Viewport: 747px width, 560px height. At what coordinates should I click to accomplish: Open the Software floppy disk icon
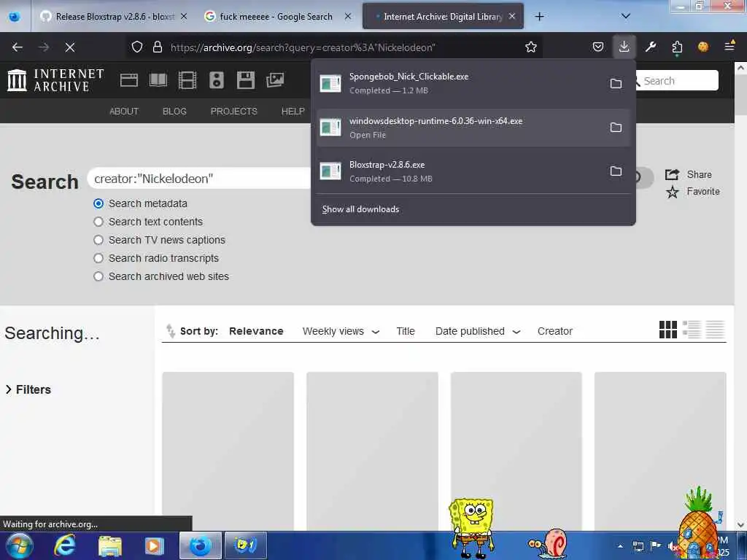[246, 80]
